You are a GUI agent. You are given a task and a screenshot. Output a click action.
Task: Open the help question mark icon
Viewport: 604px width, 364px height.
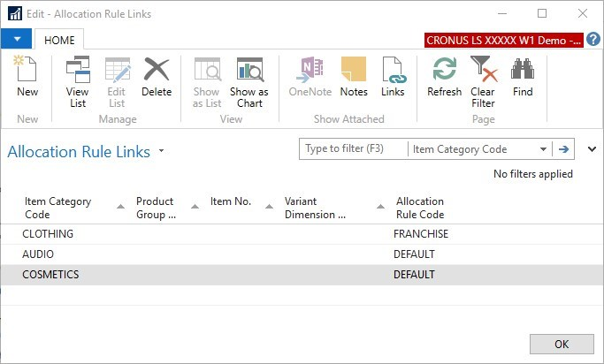tap(593, 40)
